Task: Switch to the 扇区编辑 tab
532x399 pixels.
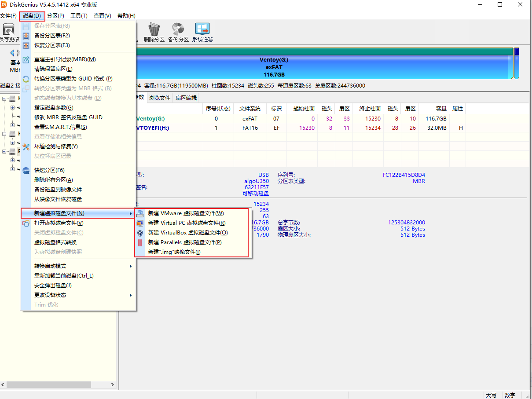Action: click(x=186, y=98)
